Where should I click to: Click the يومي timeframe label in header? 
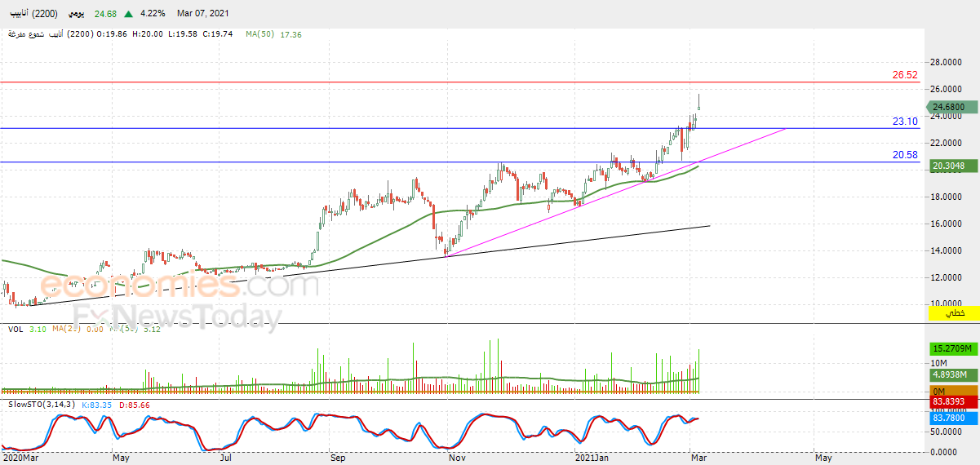75,14
